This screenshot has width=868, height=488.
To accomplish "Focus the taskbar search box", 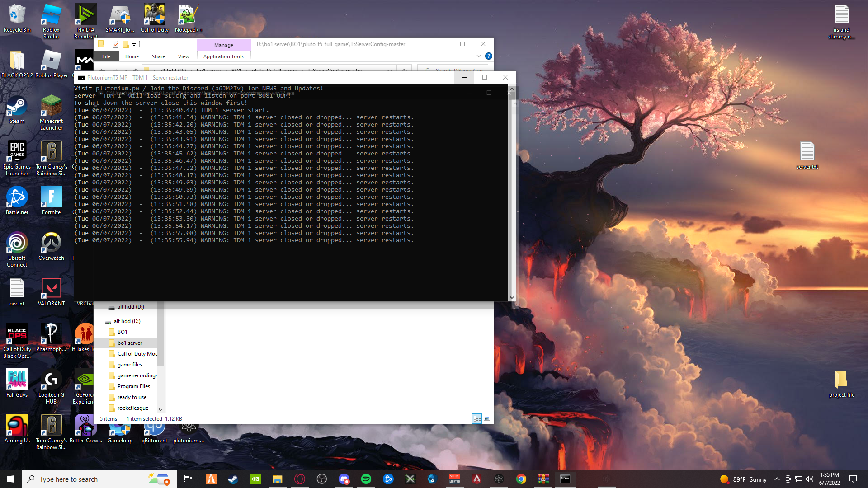I will [99, 479].
